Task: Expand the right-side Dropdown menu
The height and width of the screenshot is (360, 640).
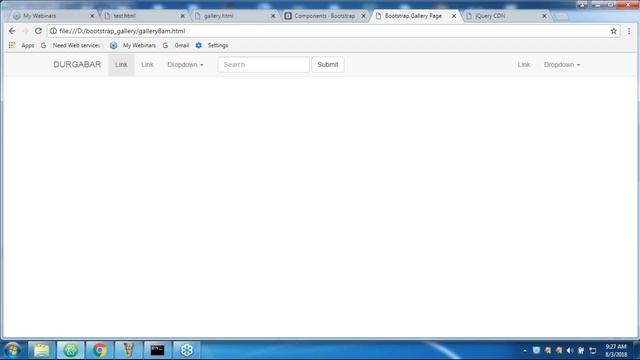Action: click(x=562, y=64)
